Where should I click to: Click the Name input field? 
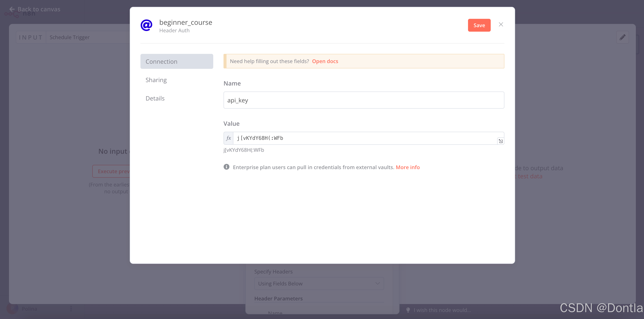pos(364,100)
